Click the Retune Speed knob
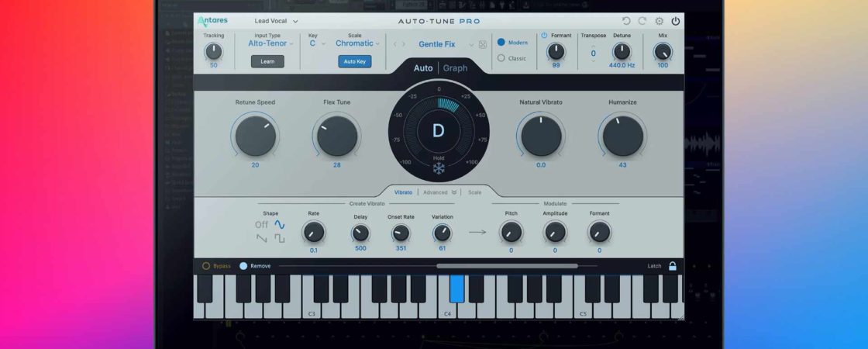The image size is (868, 349). point(255,136)
